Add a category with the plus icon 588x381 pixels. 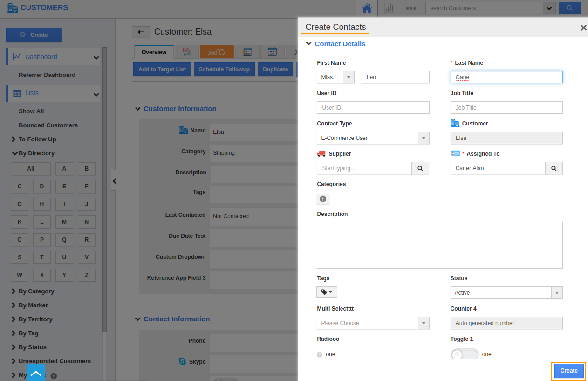click(323, 199)
